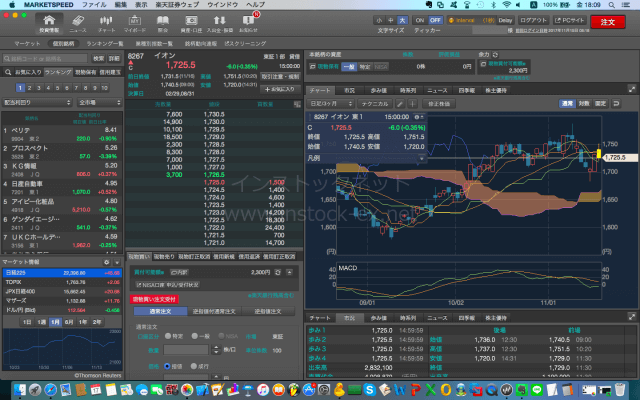Switch chart scale to 対数

[584, 104]
